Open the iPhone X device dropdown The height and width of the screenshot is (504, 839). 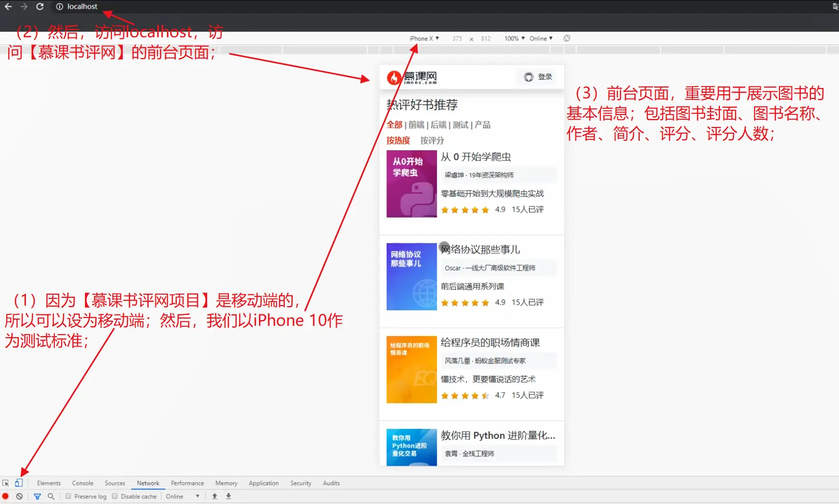[x=424, y=38]
